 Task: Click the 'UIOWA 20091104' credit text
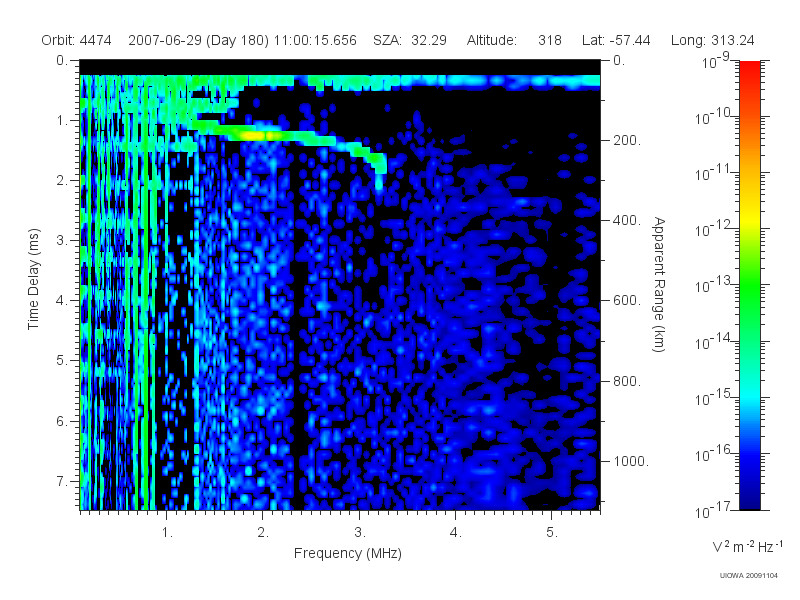click(x=748, y=576)
